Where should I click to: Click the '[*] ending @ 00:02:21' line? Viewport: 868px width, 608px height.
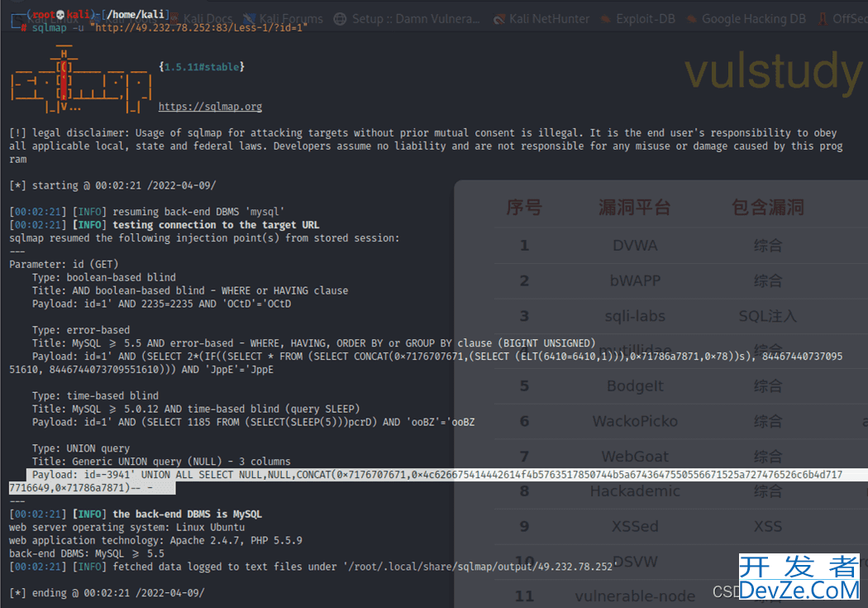coord(107,593)
